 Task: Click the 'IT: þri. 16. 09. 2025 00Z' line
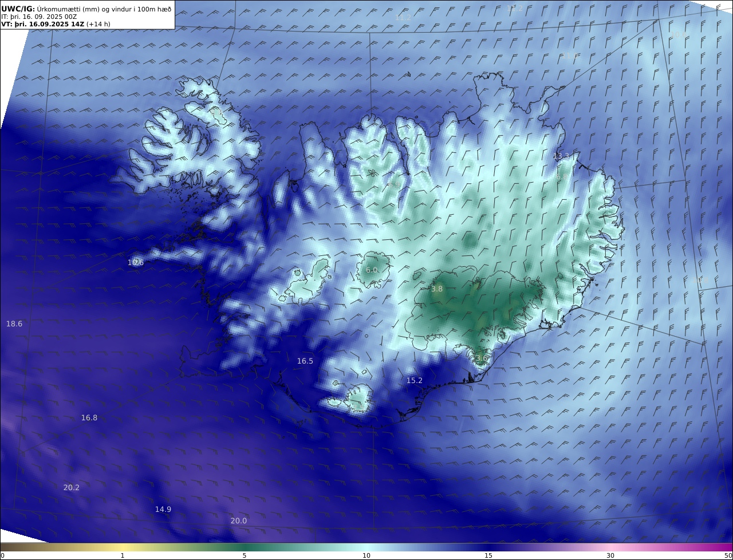[38, 17]
